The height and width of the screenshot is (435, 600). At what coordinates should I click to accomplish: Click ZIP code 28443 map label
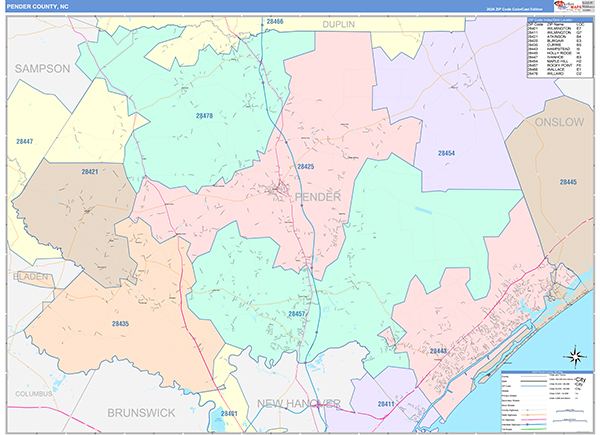(x=438, y=351)
